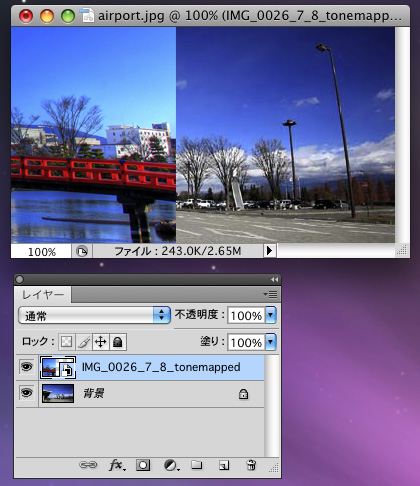Toggle lock transparent pixels
This screenshot has height=486, width=420.
coord(67,342)
